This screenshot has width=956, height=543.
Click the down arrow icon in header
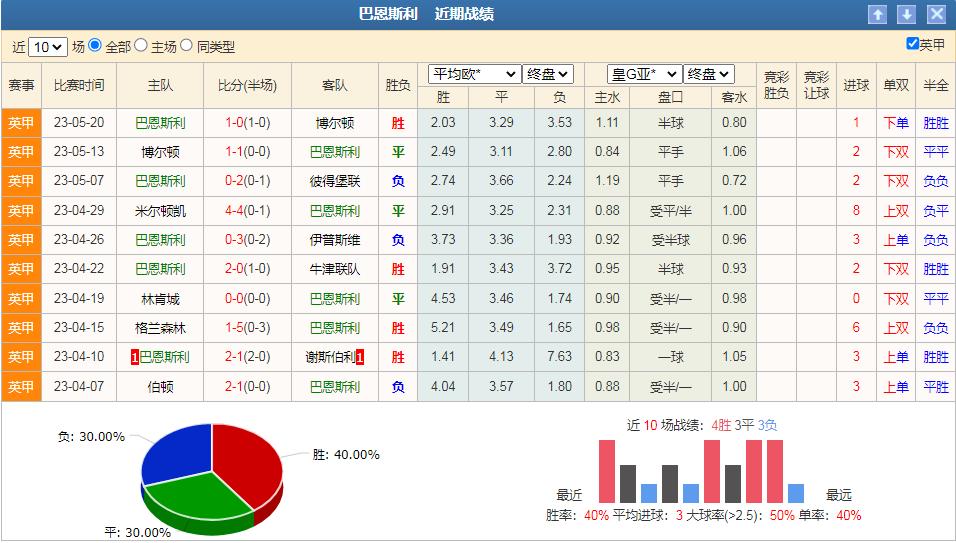click(x=907, y=15)
